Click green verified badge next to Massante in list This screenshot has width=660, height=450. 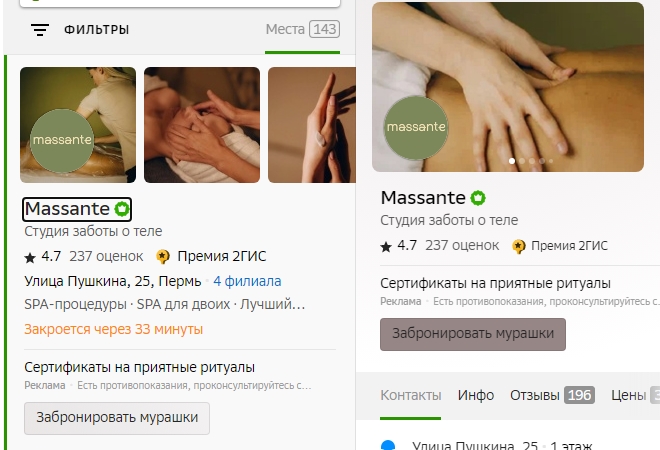tap(122, 209)
